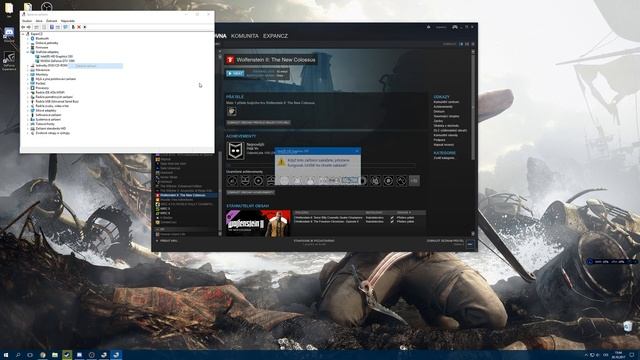Expand the Klávesnice node
The width and height of the screenshot is (640, 360).
[28, 70]
